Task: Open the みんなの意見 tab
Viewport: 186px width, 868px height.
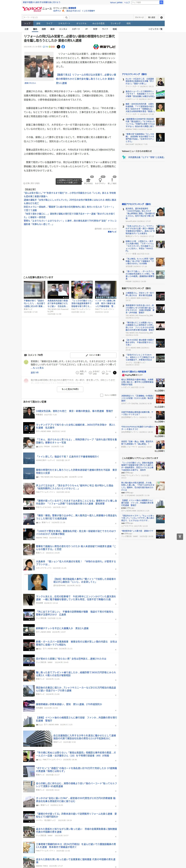Action: click(x=98, y=24)
